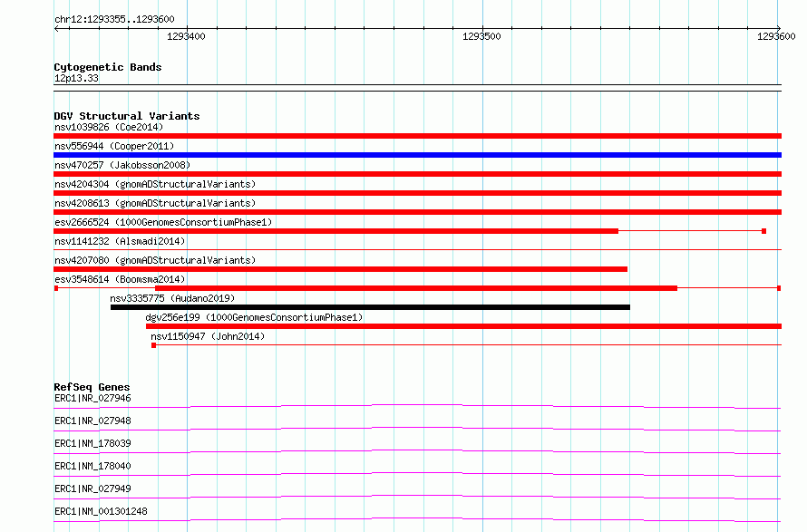This screenshot has width=807, height=532.
Task: Click the 1293400 ruler position label
Action: [x=186, y=36]
